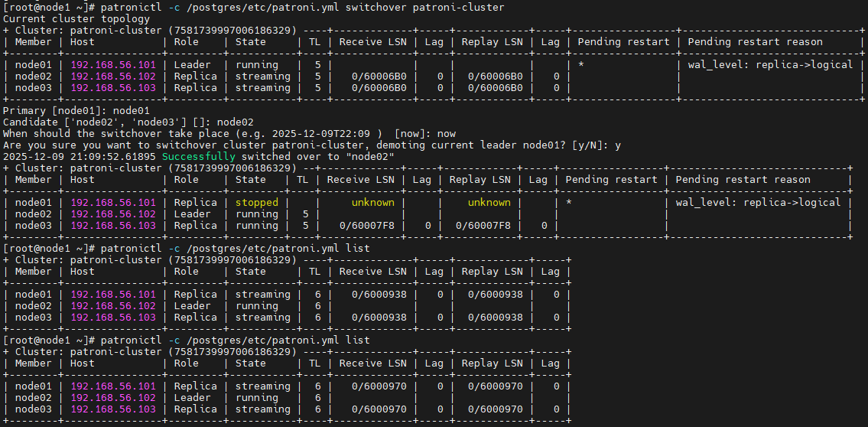Click 192.168.56.103 in the row with 0/60007F8

pyautogui.click(x=113, y=226)
